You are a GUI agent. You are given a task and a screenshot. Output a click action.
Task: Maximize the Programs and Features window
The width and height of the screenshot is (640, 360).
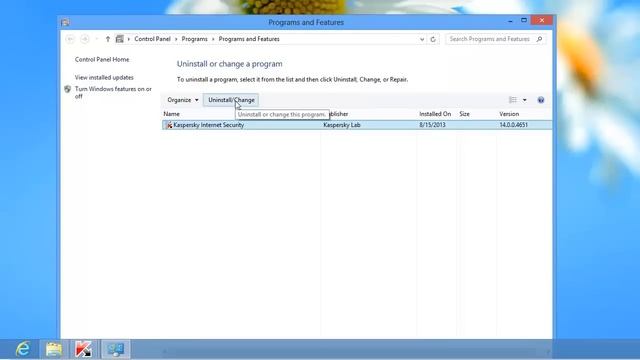click(x=524, y=20)
